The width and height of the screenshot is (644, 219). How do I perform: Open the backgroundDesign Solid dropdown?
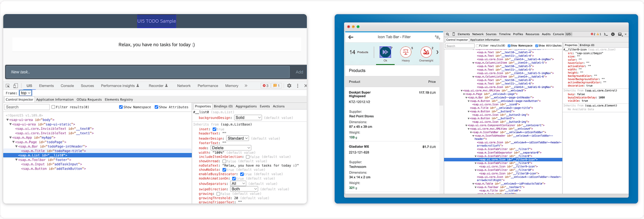point(248,118)
